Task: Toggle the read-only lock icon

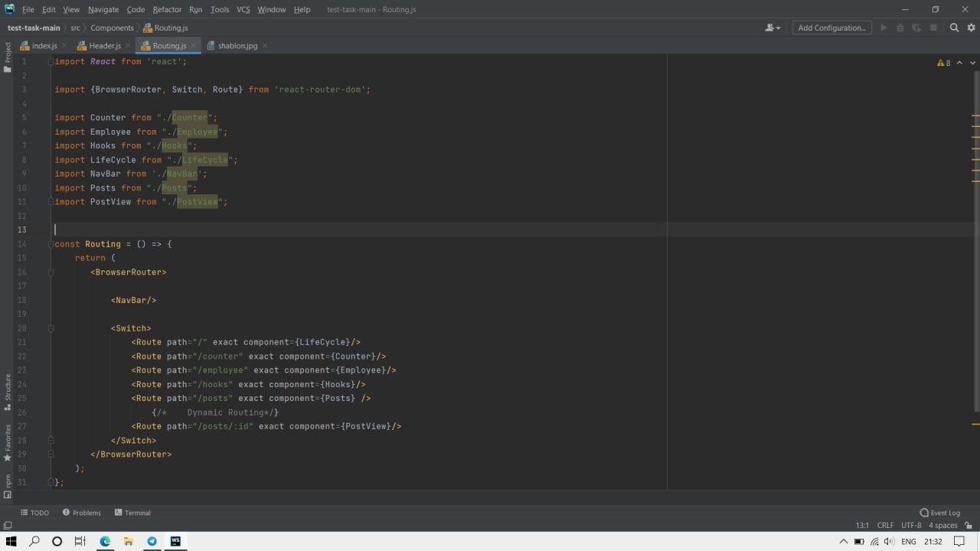Action: tap(969, 526)
